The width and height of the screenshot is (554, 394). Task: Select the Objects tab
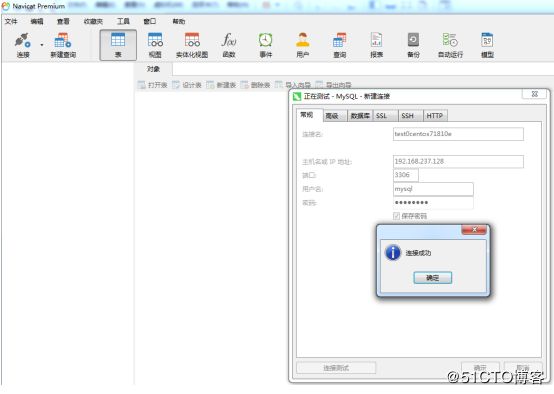point(153,69)
